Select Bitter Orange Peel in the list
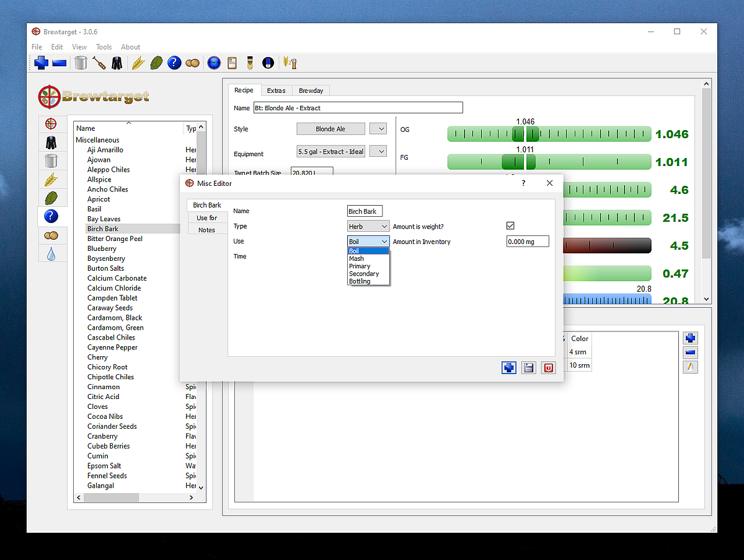The width and height of the screenshot is (744, 560). pos(115,238)
